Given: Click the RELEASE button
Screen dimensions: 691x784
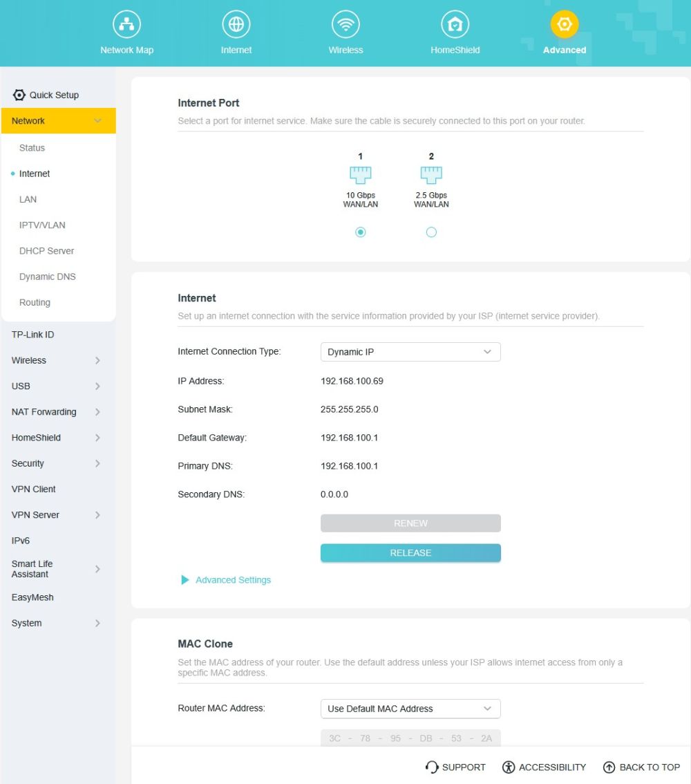Looking at the screenshot, I should pos(410,553).
